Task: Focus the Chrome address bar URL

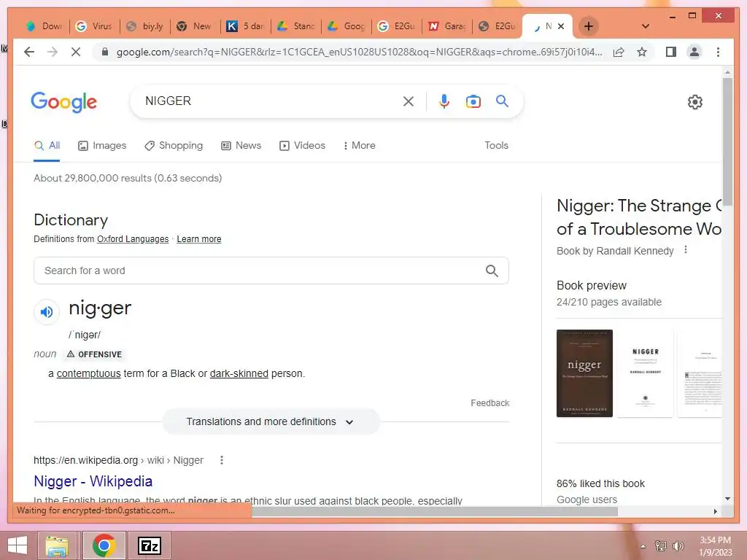Action: [359, 52]
